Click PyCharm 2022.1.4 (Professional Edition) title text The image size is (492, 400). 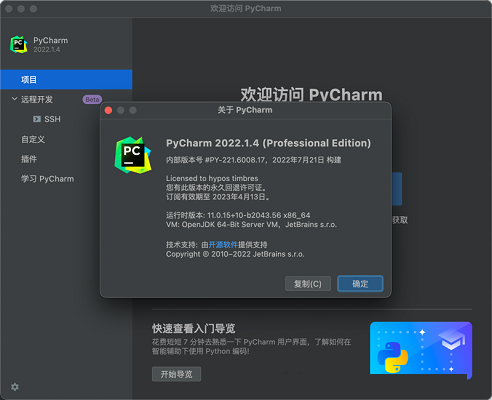[x=268, y=143]
